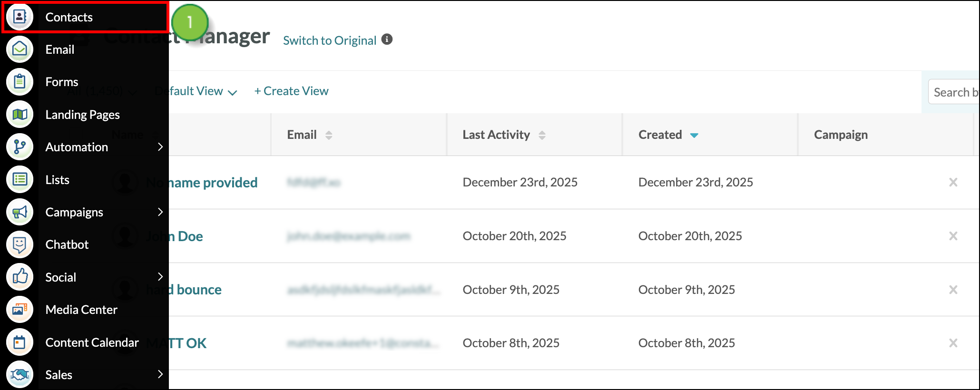980x390 pixels.
Task: Click the + Create View link
Action: click(x=291, y=91)
